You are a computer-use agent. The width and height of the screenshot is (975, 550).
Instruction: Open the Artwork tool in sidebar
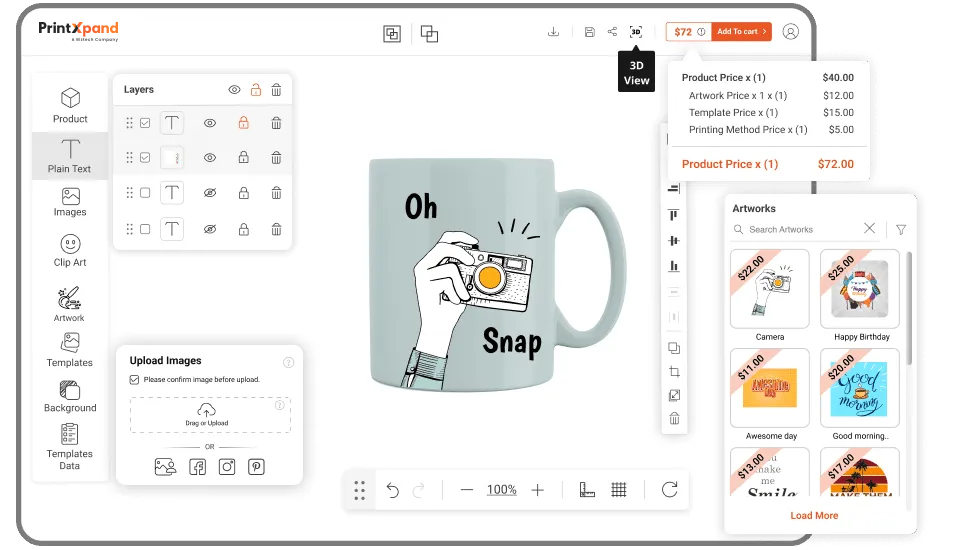[x=69, y=304]
